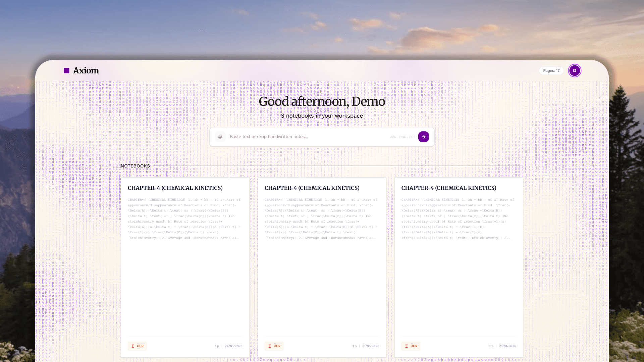Screen dimensions: 644x362
Task: Click the '1 p' page count on the middle card
Action: tap(354, 346)
